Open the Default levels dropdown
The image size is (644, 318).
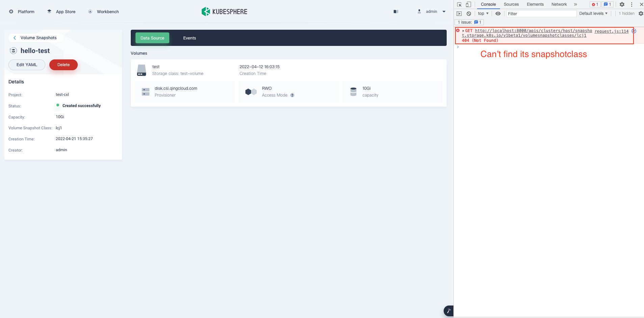[x=593, y=14]
